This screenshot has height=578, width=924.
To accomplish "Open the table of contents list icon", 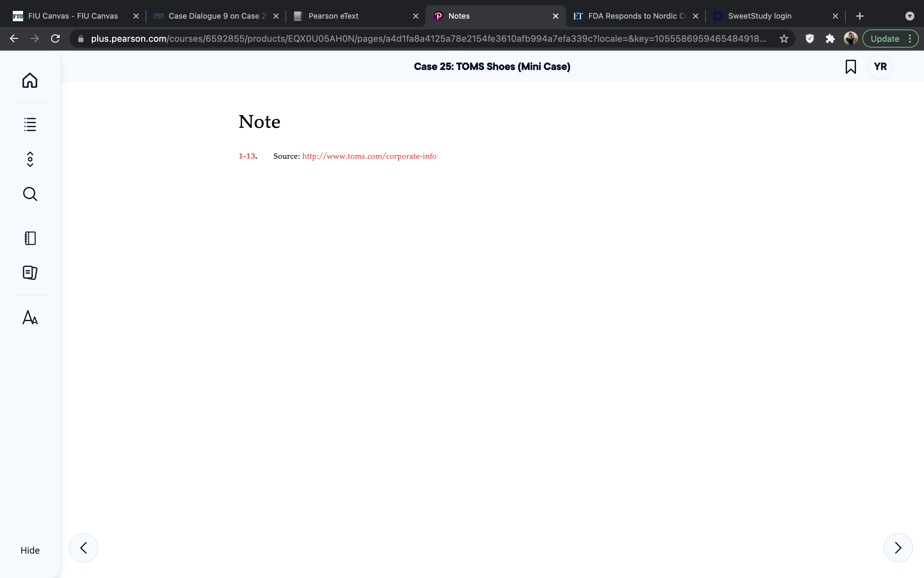I will point(30,124).
